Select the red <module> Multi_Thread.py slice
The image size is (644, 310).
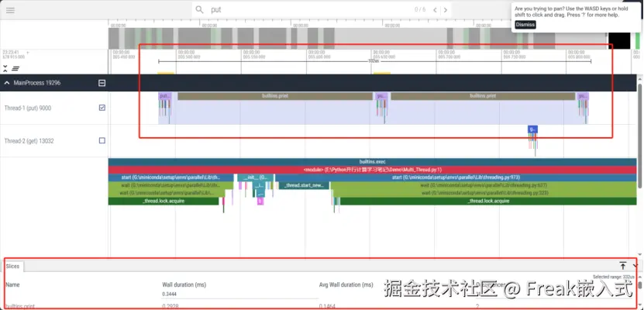(x=372, y=170)
